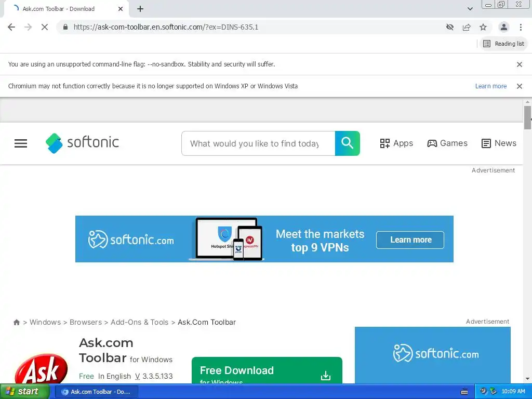Click the blue softonic.com sidebar ad
532x399 pixels.
click(433, 355)
